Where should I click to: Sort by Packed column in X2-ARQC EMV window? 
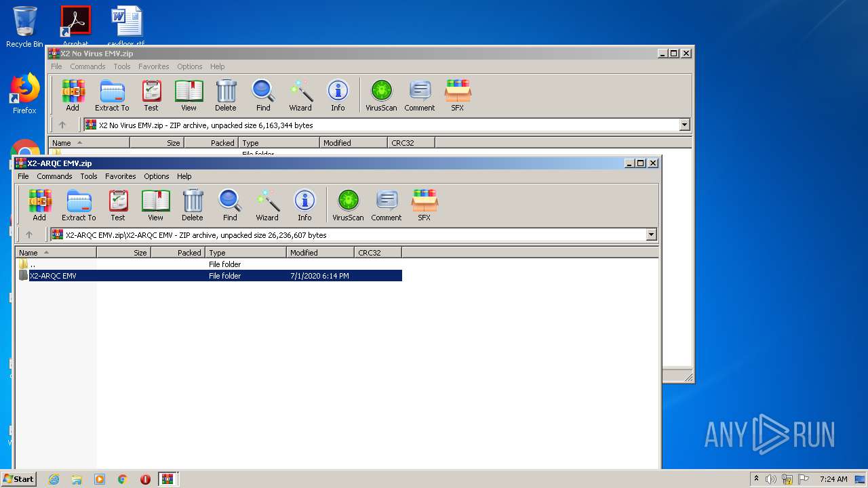178,253
